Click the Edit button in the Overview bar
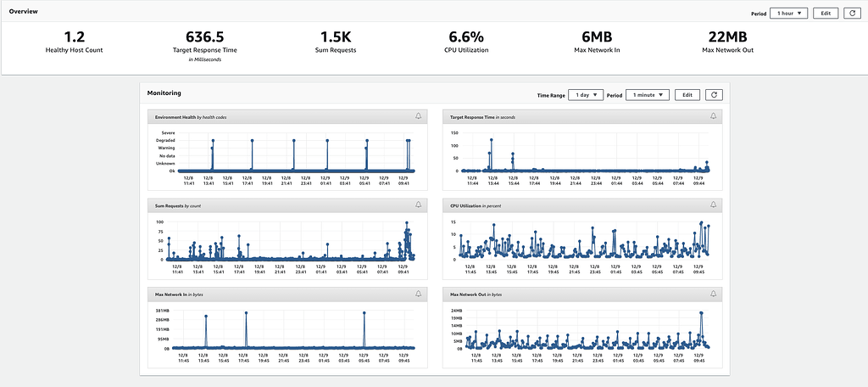This screenshot has height=387, width=868. tap(825, 14)
